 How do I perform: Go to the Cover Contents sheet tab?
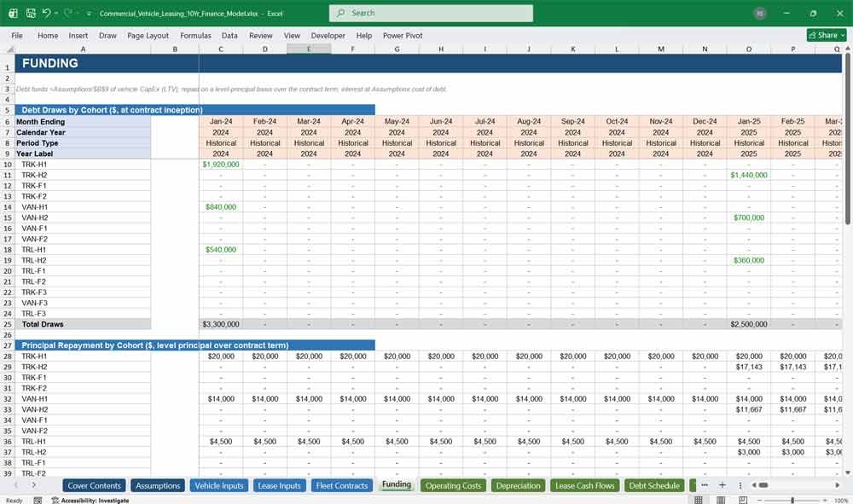(94, 485)
